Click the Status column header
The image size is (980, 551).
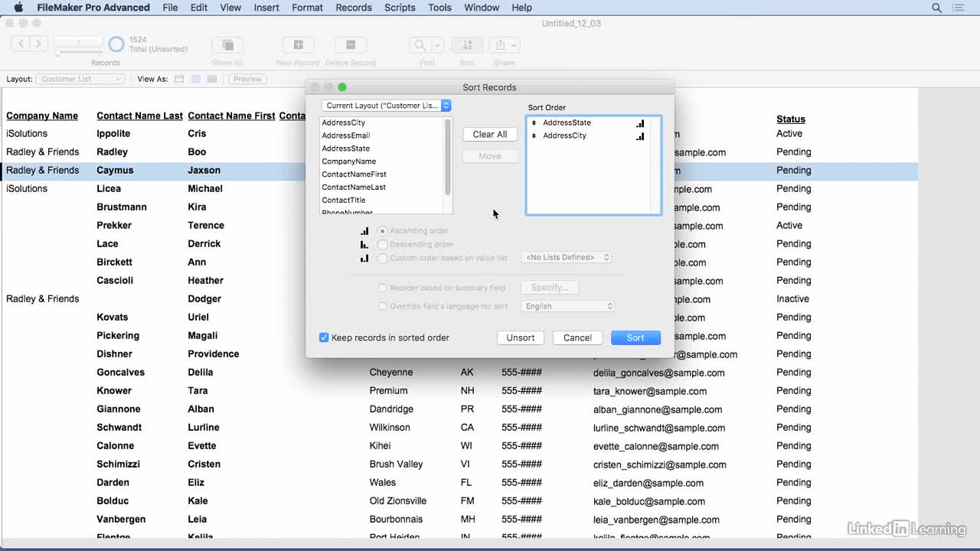click(x=791, y=119)
